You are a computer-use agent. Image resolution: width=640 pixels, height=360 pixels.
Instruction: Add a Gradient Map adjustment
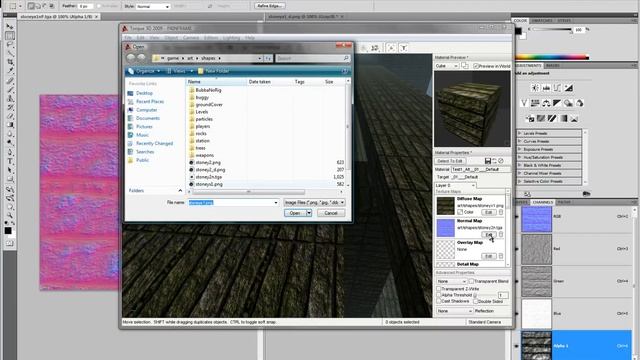pyautogui.click(x=563, y=119)
